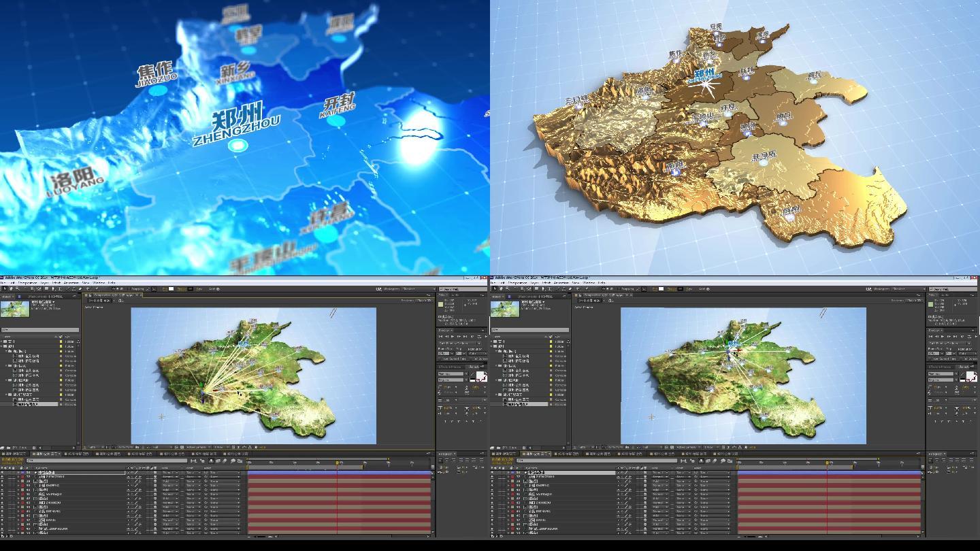Jump to first frame in right Preview panel
This screenshot has width=980, height=551.
tap(930, 337)
